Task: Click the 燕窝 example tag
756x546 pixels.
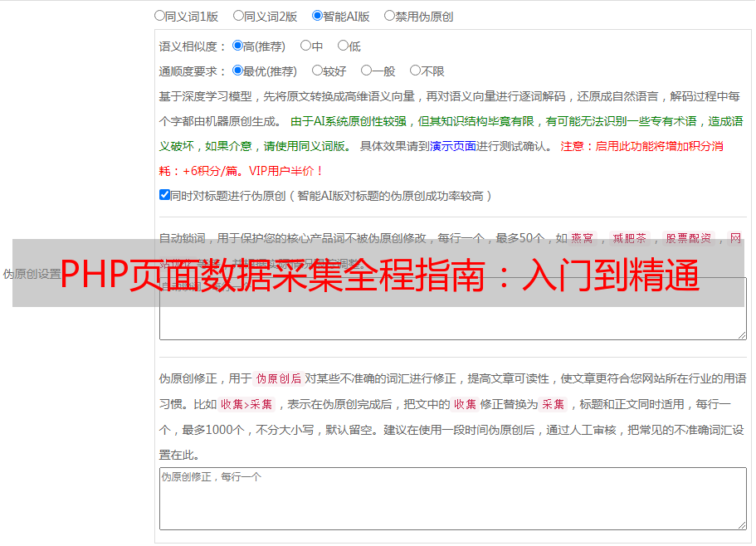Action: coord(582,238)
